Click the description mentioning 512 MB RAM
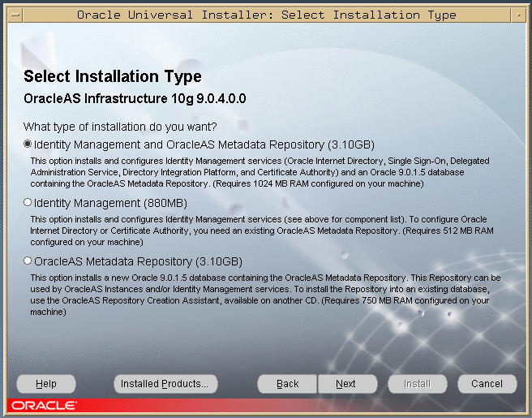The height and width of the screenshot is (418, 532). [x=262, y=231]
